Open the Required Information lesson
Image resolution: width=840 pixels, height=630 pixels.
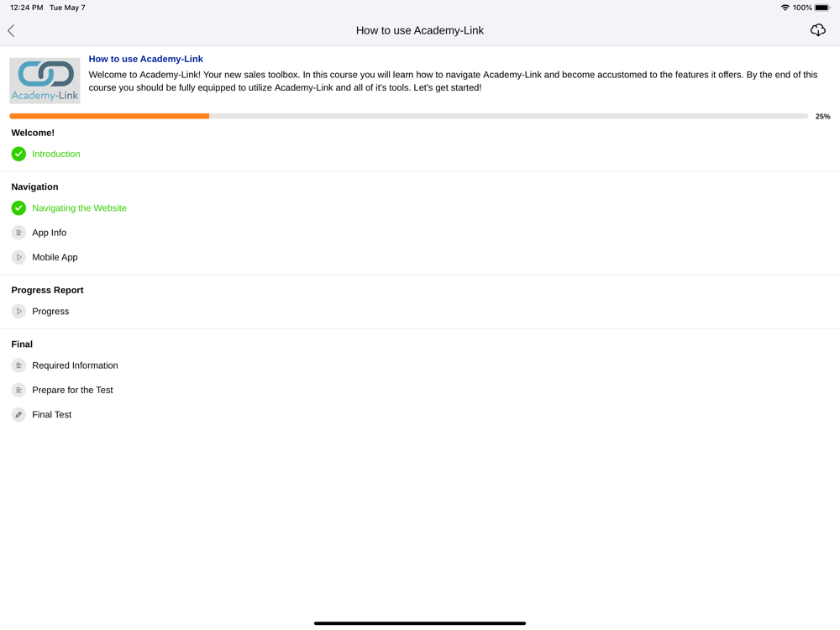coord(75,365)
